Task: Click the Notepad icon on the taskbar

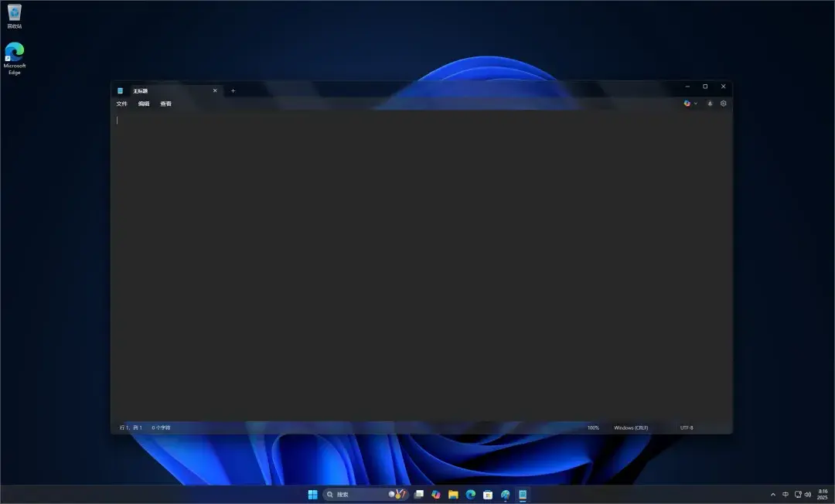Action: coord(523,495)
